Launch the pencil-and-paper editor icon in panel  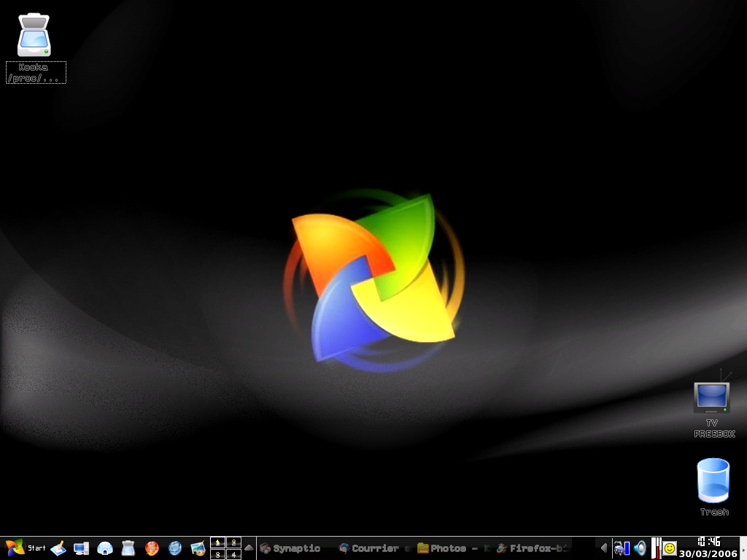[58, 548]
